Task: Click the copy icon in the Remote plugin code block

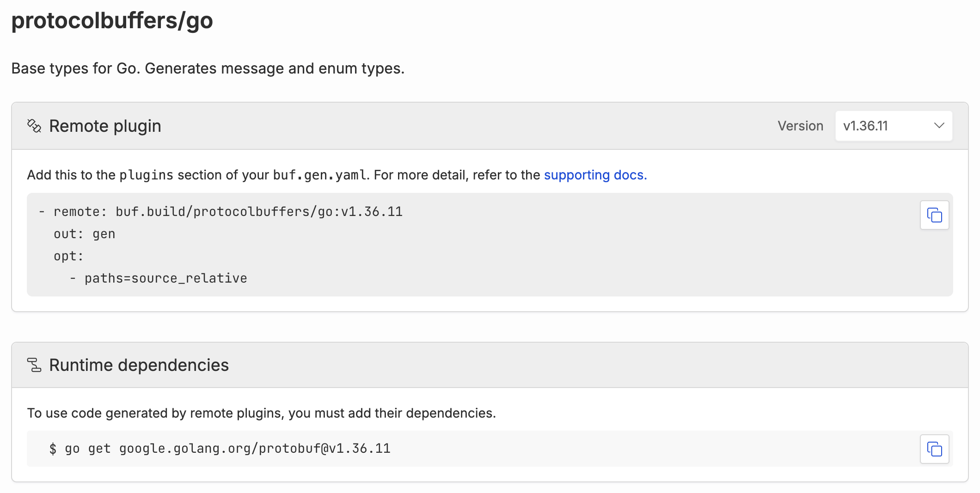Action: [934, 215]
